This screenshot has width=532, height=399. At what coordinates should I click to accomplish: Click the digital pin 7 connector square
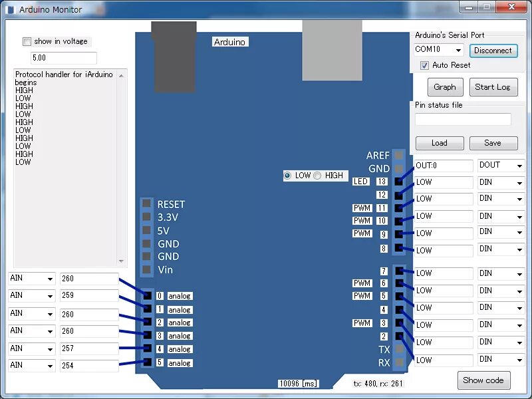click(399, 271)
